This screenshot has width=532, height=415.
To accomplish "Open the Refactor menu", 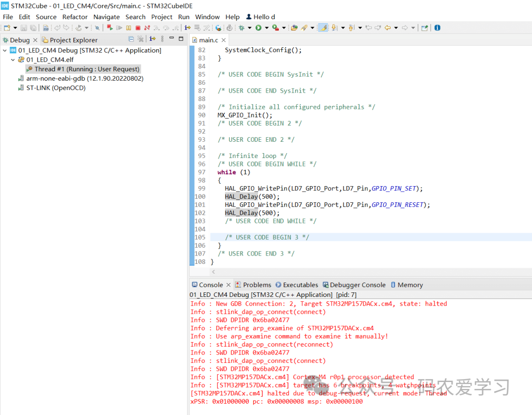I will coord(75,17).
